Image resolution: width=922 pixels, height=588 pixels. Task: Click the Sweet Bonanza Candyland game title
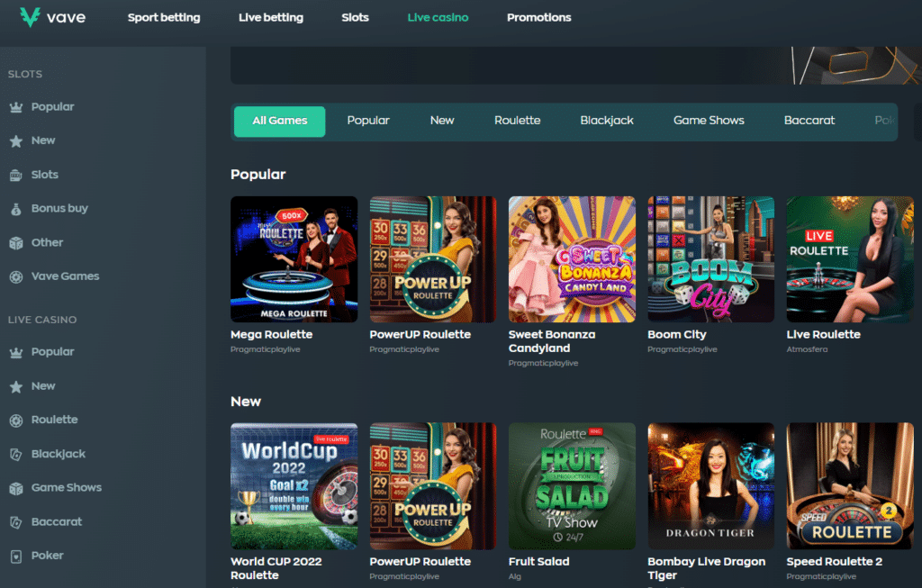[552, 341]
